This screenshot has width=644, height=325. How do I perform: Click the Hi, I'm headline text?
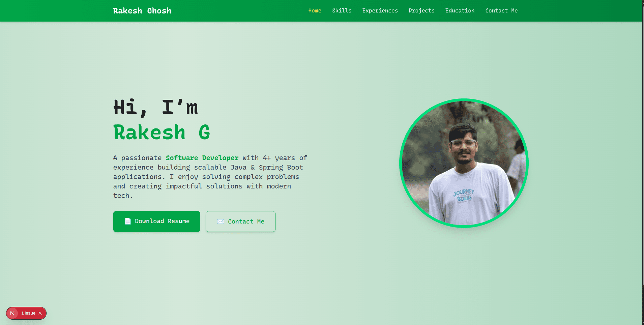pos(155,107)
